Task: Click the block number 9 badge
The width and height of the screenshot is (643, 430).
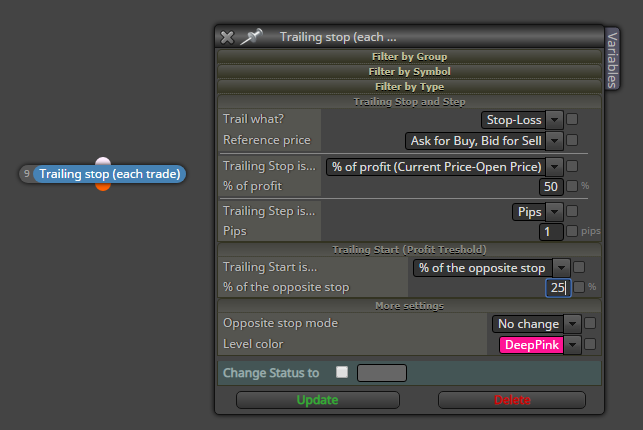Action: click(27, 174)
